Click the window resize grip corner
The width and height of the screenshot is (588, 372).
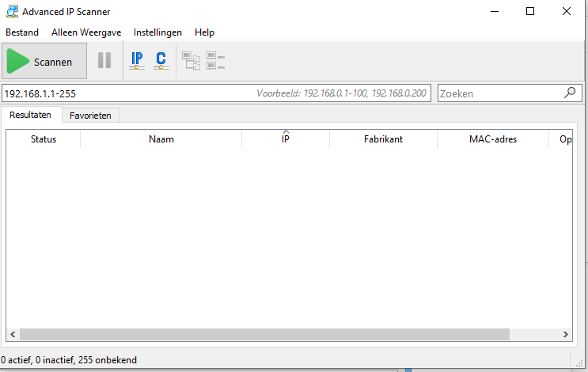[x=579, y=363]
